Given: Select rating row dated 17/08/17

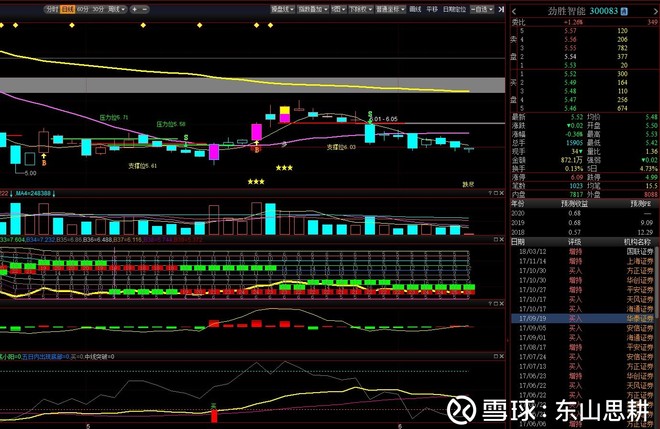Looking at the screenshot, I should [x=585, y=347].
